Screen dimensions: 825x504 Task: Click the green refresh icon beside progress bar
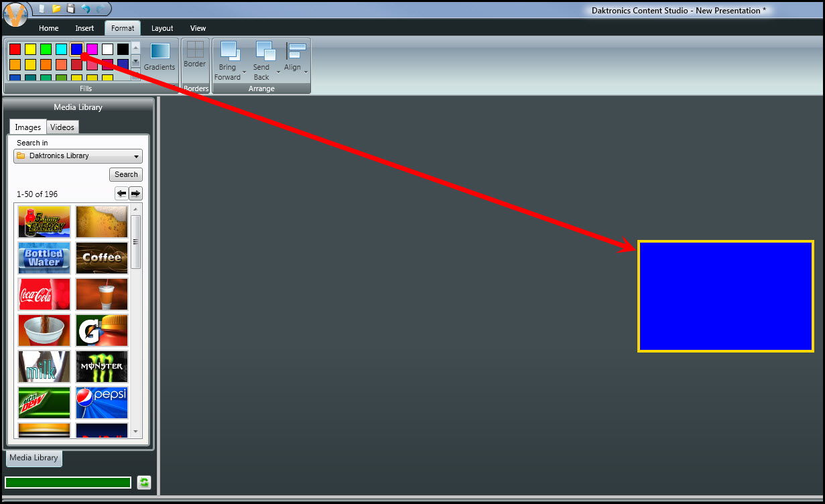[144, 483]
